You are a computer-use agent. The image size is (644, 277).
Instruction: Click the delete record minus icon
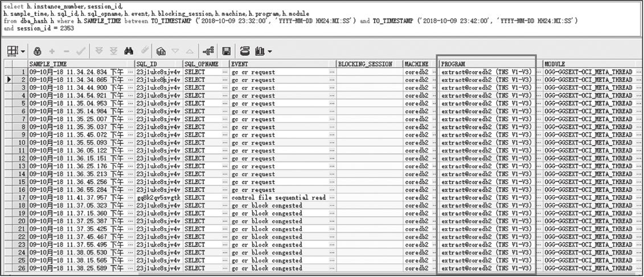pyautogui.click(x=67, y=51)
